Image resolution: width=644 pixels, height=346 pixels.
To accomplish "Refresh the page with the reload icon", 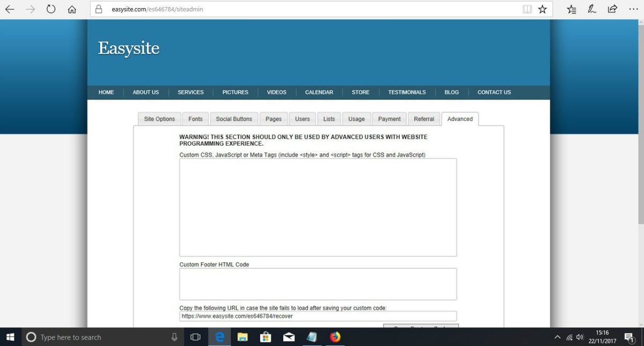I will click(51, 9).
